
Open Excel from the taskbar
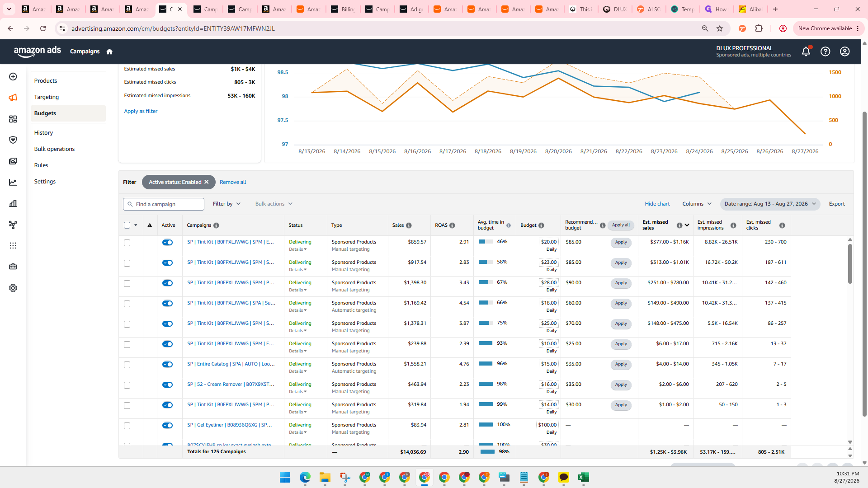click(x=583, y=478)
